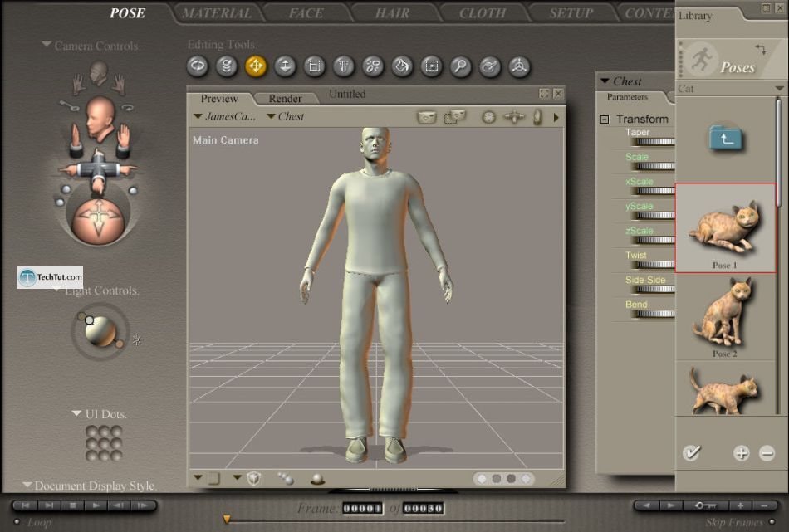Select the Rotate editing tool

point(198,66)
